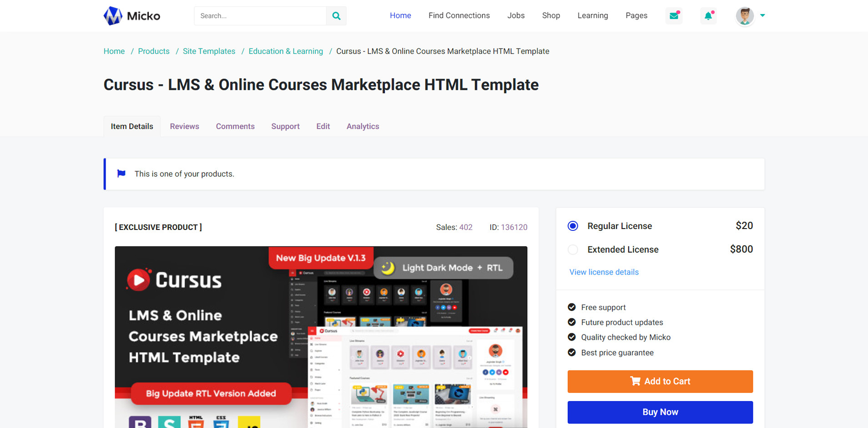Select the Extended License radio button

tap(573, 250)
